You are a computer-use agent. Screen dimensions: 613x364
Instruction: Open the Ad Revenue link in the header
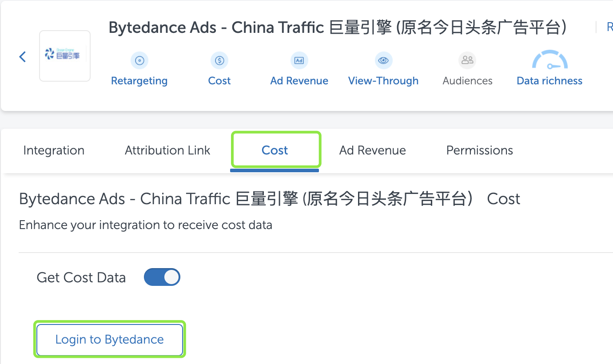tap(299, 81)
